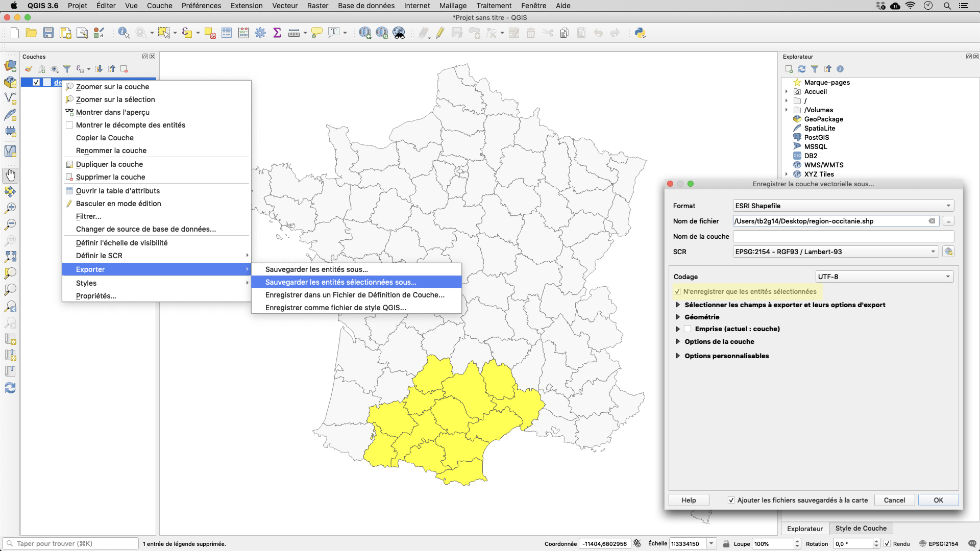Click the messages log icon in status bar
980x551 pixels.
pyautogui.click(x=972, y=544)
